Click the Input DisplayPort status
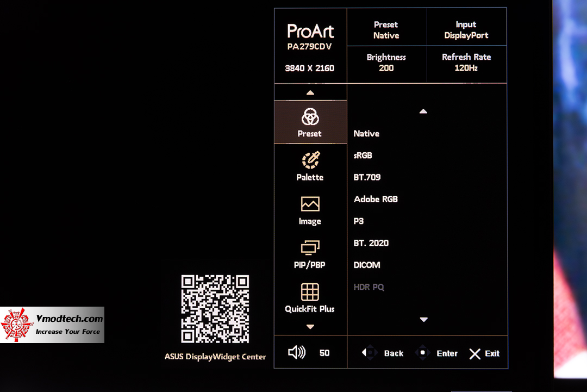587x392 pixels. pos(466,30)
